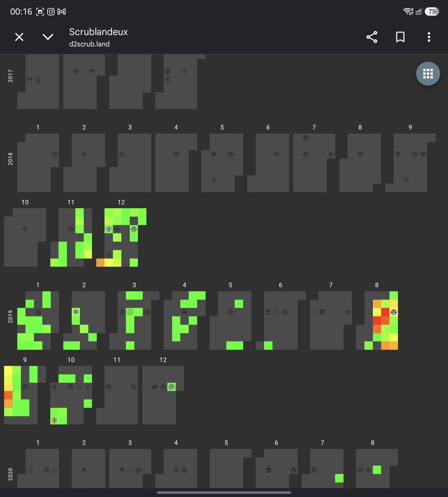Tap the Gmail notification icon
Image resolution: width=448 pixels, height=497 pixels.
click(62, 12)
